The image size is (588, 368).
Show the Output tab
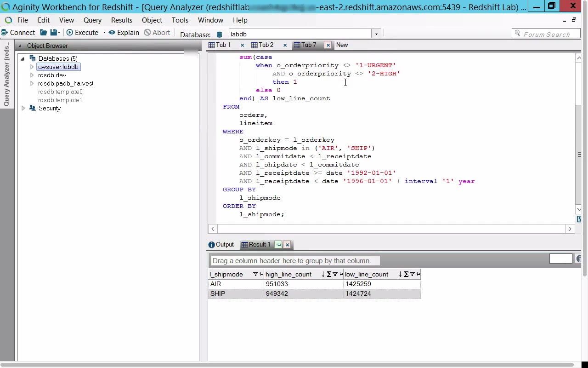coord(221,245)
